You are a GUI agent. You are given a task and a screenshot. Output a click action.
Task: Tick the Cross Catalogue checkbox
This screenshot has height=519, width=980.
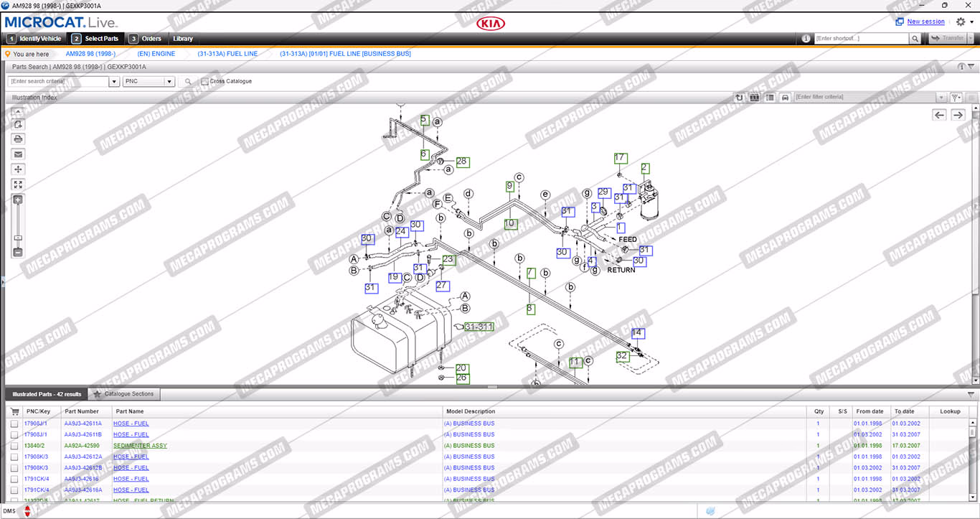pyautogui.click(x=204, y=82)
